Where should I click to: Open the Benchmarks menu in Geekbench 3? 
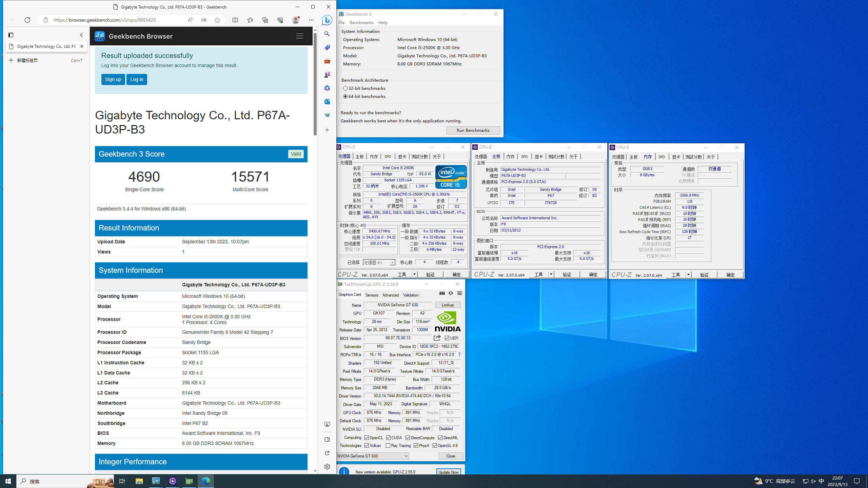pyautogui.click(x=361, y=22)
